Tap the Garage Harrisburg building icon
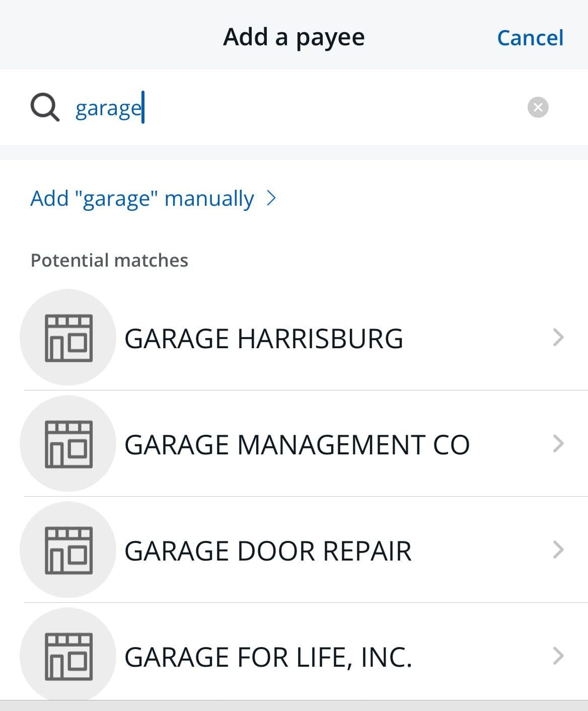588x711 pixels. click(68, 338)
